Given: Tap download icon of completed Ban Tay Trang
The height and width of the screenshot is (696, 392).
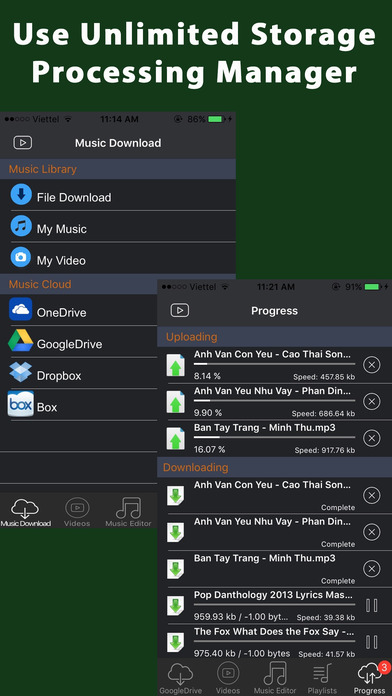Looking at the screenshot, I should click(x=175, y=569).
